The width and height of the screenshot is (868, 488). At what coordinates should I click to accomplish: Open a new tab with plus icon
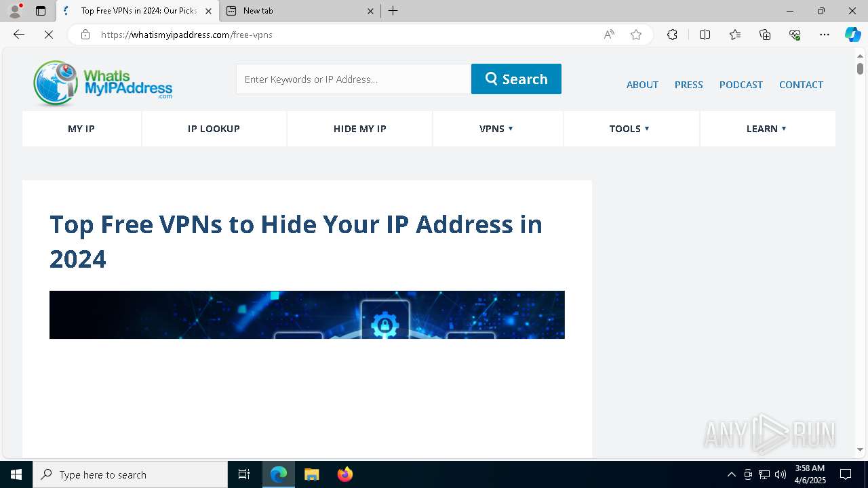click(x=393, y=11)
